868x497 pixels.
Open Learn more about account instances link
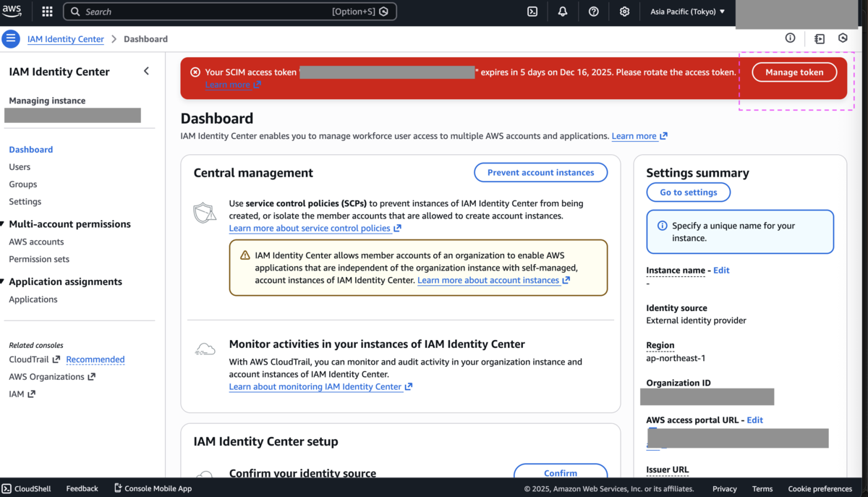[493, 281]
